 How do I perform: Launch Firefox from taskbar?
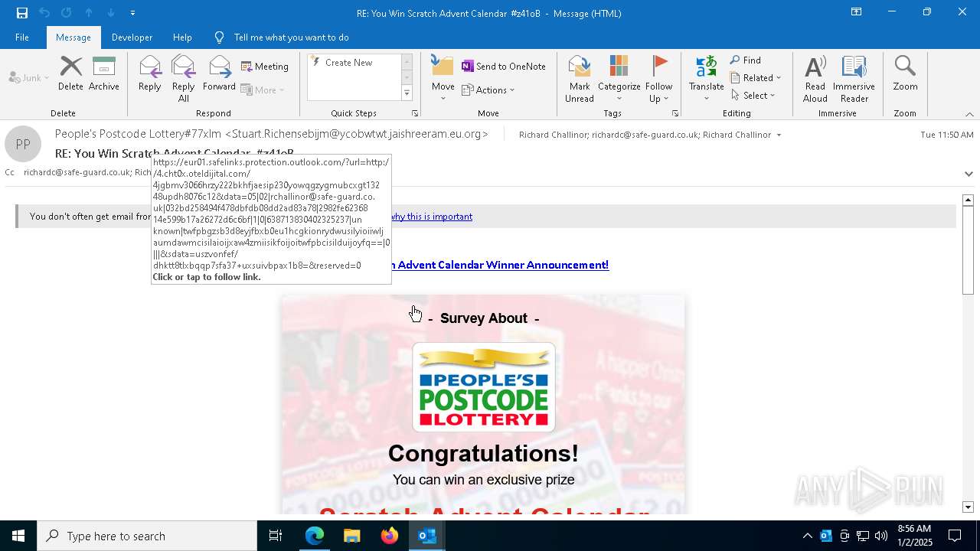[390, 536]
